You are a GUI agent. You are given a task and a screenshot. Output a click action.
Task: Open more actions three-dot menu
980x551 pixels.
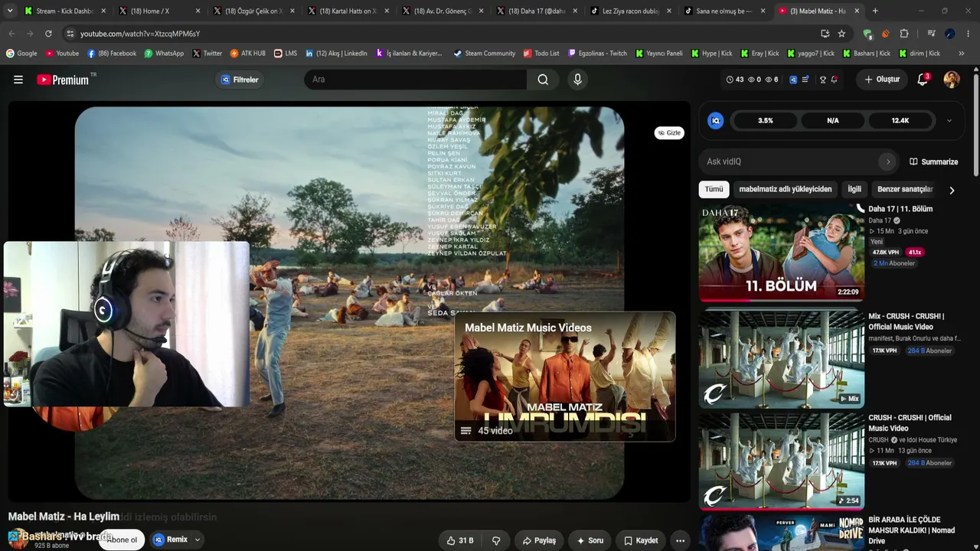(680, 540)
